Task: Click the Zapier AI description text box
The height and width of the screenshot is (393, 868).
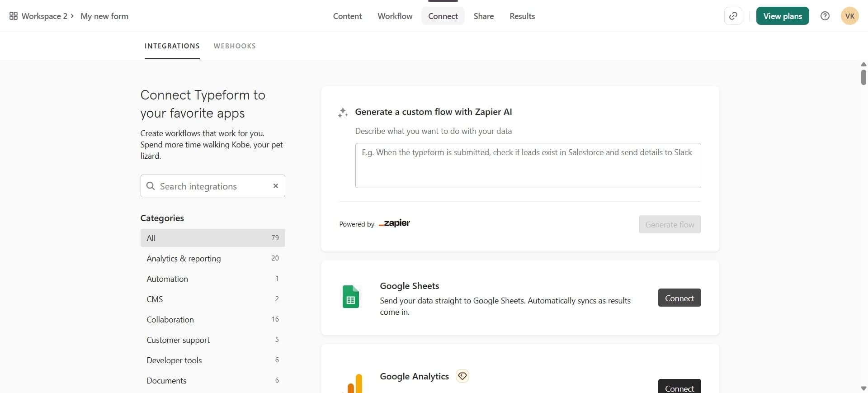Action: coord(528,166)
